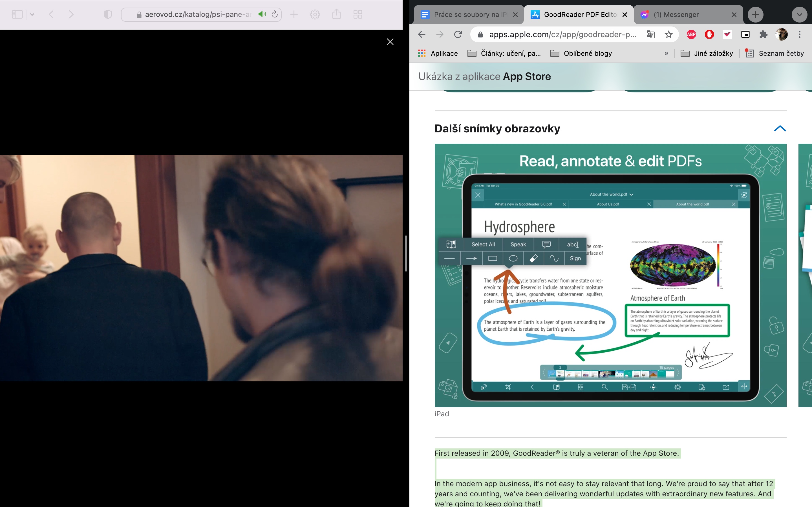Mute the Safari tab audio speaker icon

[x=262, y=14]
